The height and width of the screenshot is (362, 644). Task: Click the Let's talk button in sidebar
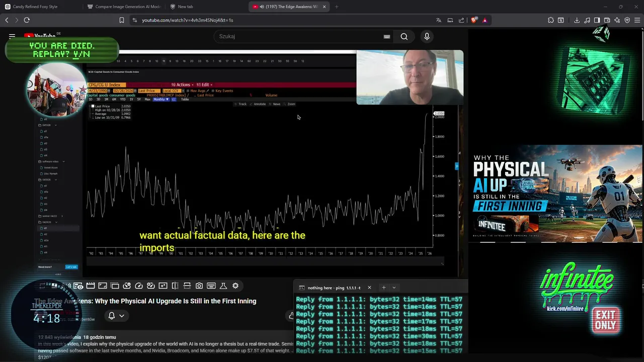pos(71,267)
